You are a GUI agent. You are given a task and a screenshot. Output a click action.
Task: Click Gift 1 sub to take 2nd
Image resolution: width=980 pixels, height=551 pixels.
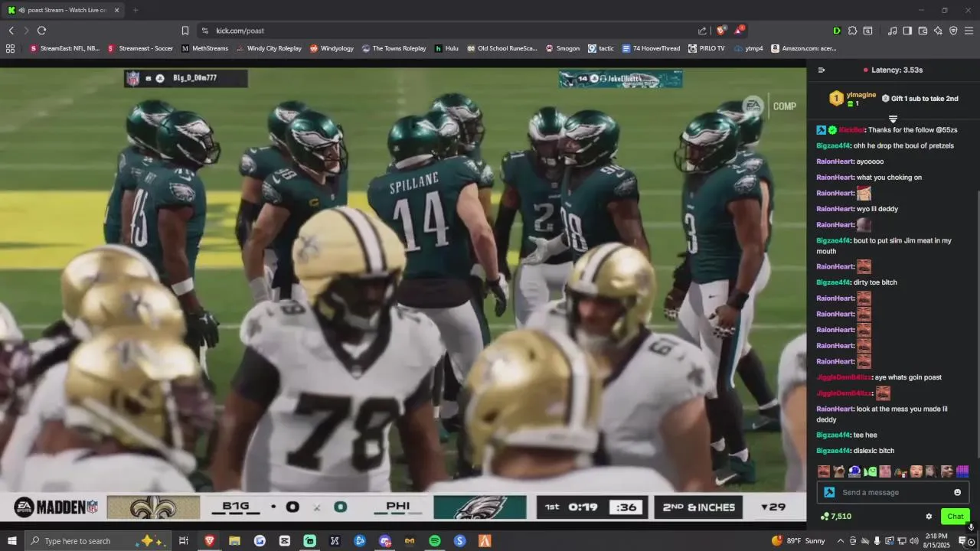click(x=920, y=99)
